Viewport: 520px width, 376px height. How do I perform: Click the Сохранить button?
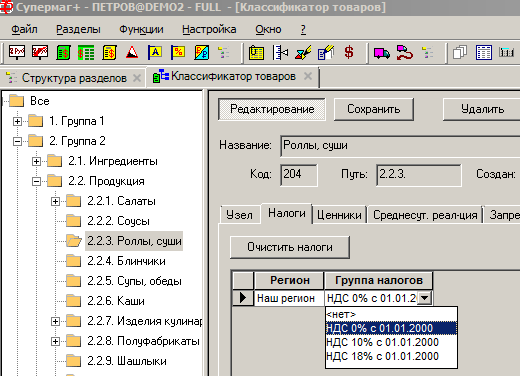374,109
